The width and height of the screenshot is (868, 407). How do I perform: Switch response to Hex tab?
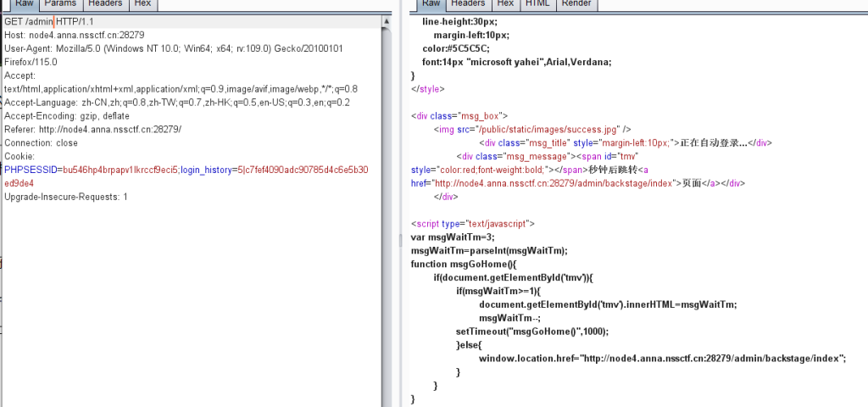point(504,4)
